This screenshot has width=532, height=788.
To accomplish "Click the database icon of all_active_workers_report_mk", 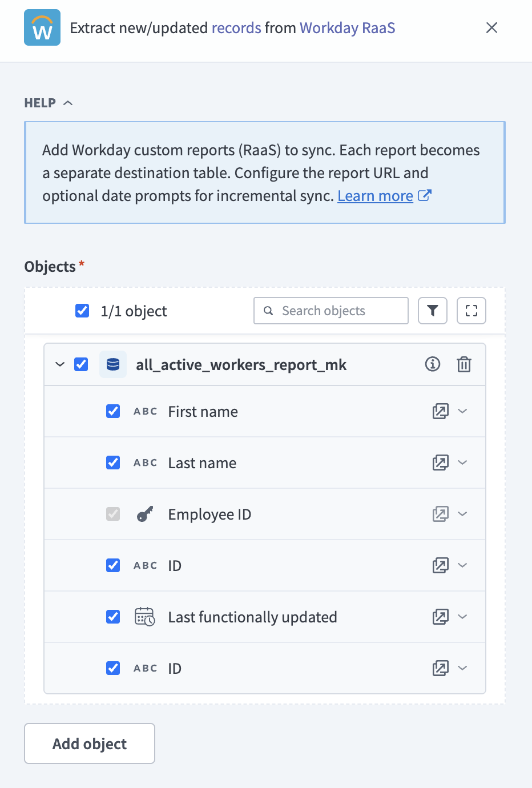I will coord(113,364).
